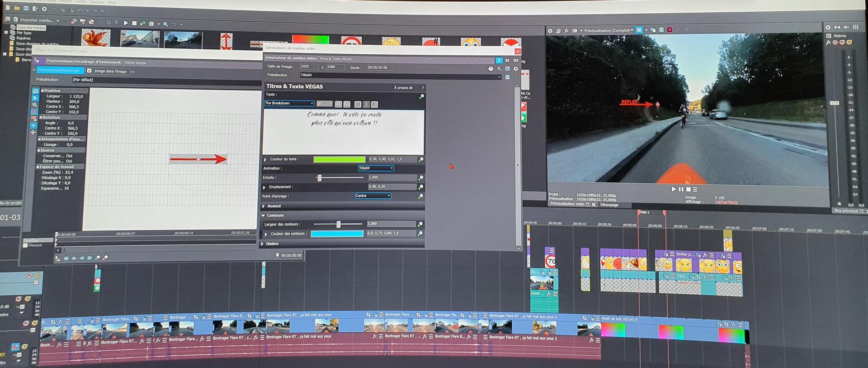Screen dimensions: 868x368
Task: Align title text left
Action: click(x=358, y=104)
